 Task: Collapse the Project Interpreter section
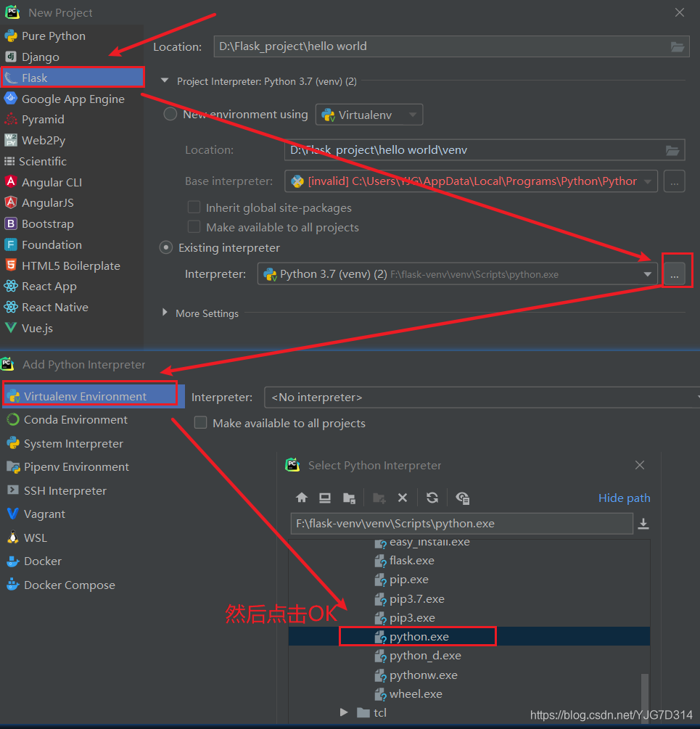click(x=165, y=81)
